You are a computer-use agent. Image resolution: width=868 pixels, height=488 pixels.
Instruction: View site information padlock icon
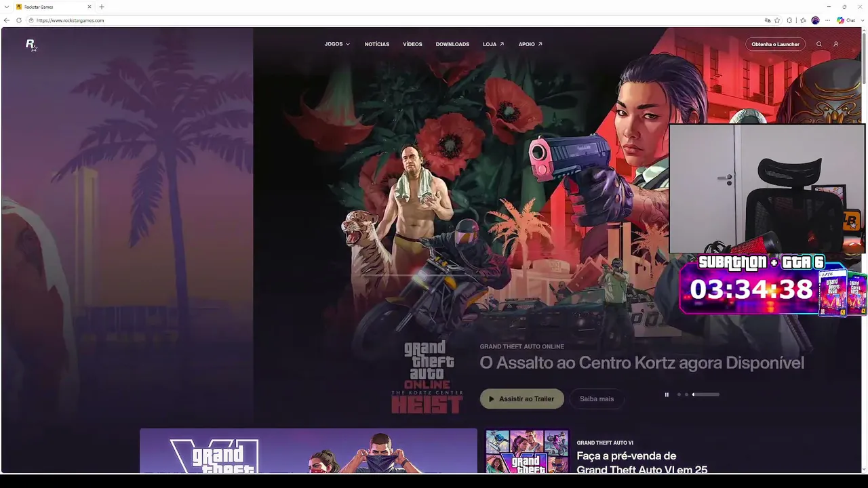tap(31, 20)
